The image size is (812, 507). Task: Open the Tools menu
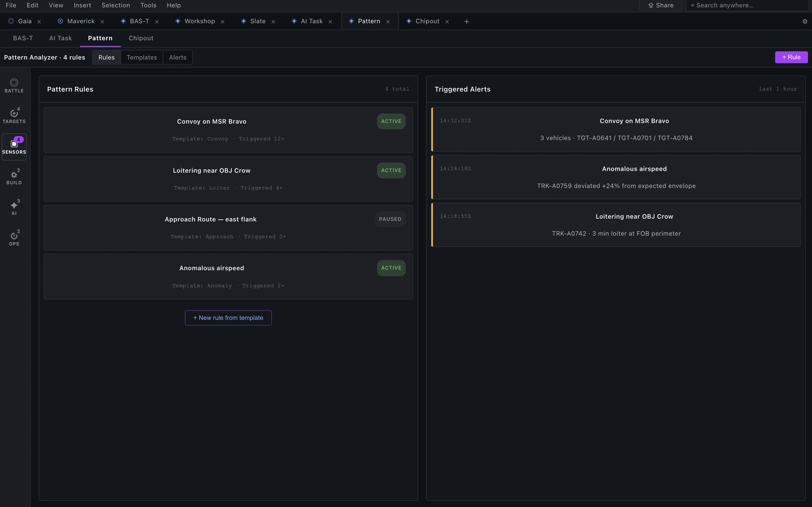148,6
